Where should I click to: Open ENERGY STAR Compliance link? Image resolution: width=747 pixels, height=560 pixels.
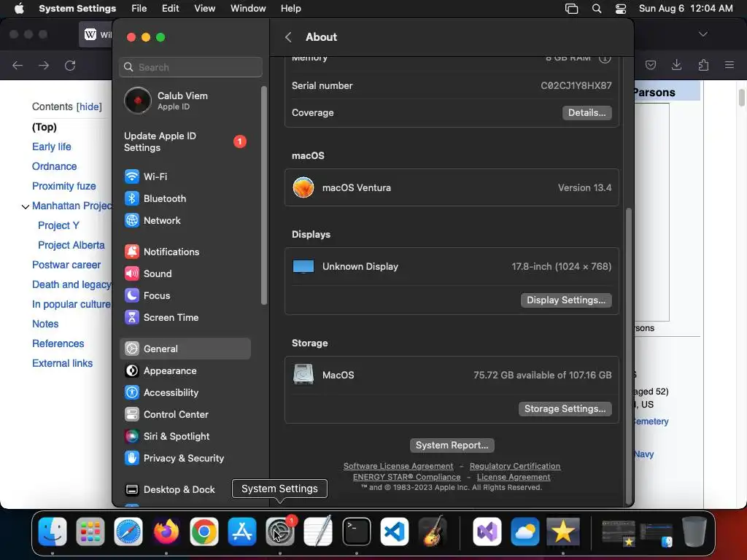(407, 477)
